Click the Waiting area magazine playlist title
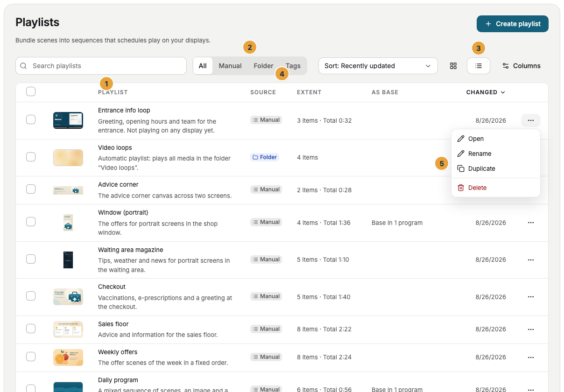This screenshot has width=564, height=392. 131,250
